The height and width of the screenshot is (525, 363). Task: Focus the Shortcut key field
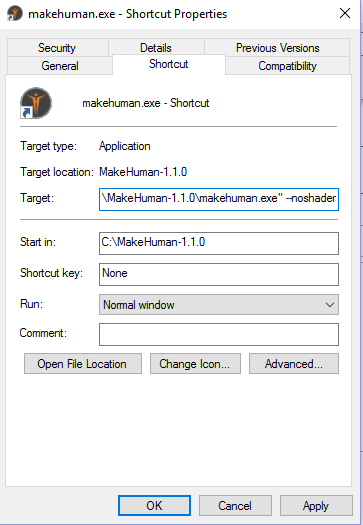pos(219,274)
